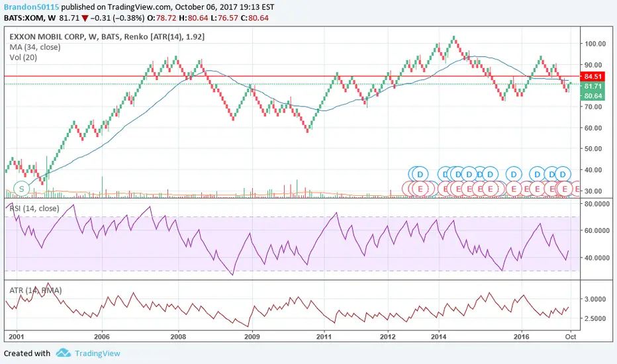Select the red horizontal line at 84.51
The image size is (617, 364).
coord(292,76)
